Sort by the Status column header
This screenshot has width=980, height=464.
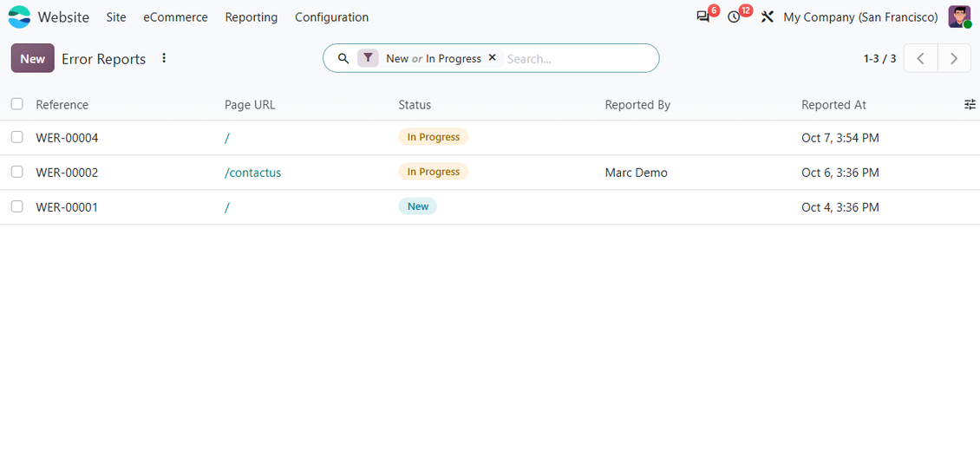415,104
